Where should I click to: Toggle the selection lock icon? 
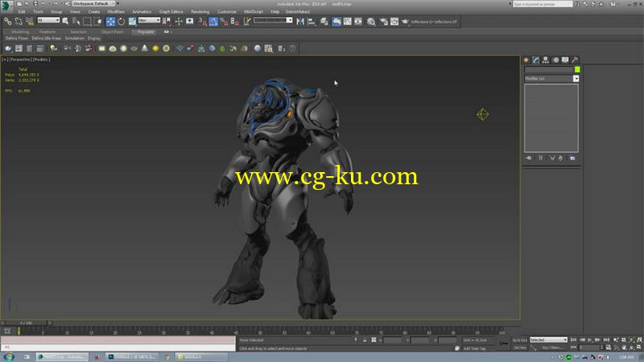(x=365, y=339)
